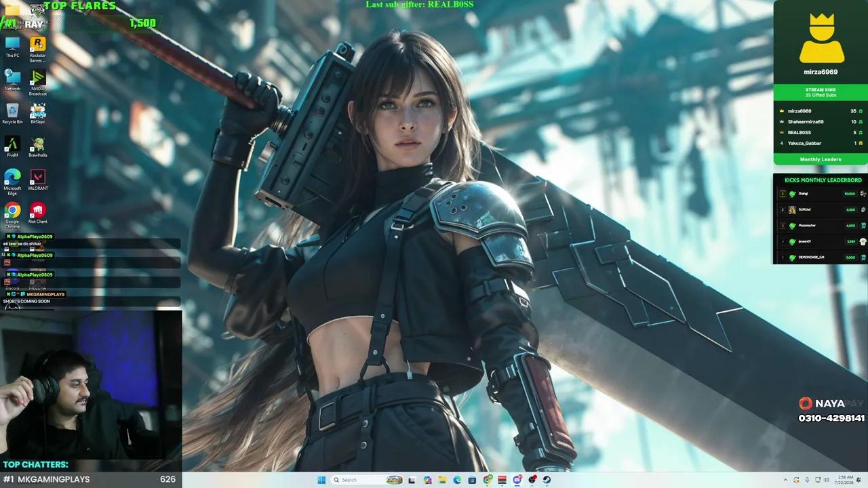Open Discord from the taskbar
This screenshot has height=488, width=868.
click(517, 480)
